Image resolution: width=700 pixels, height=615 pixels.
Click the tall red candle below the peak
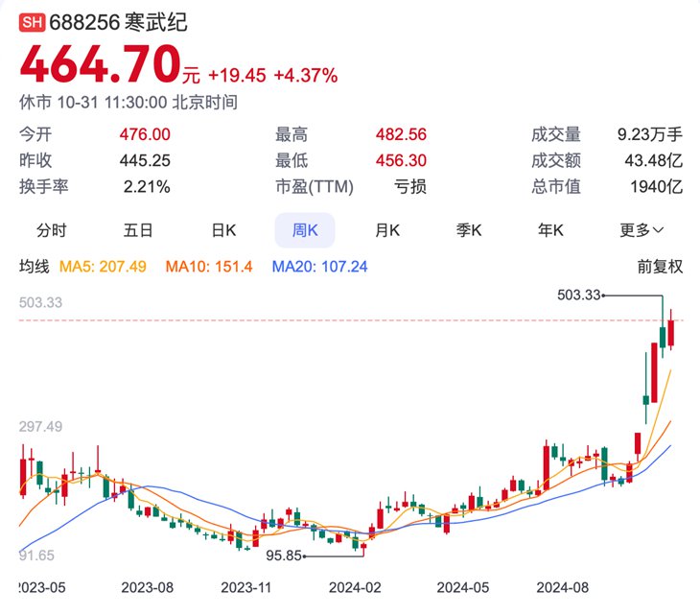[654, 372]
